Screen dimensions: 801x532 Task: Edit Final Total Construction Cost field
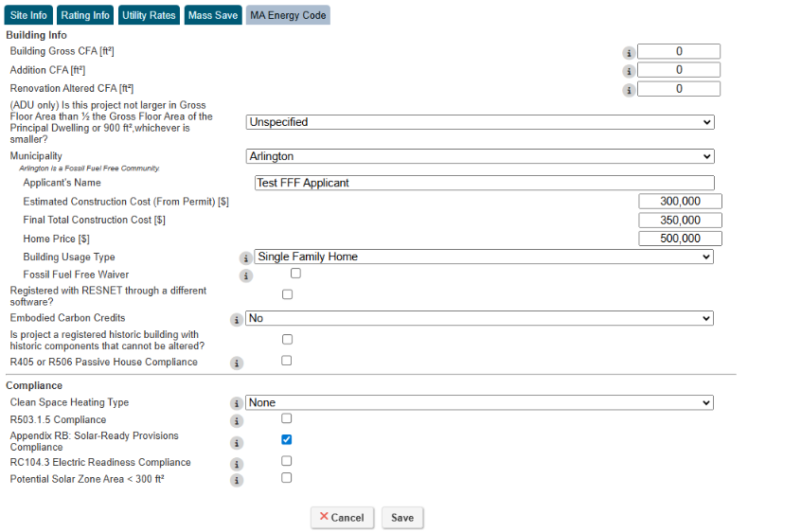coord(680,220)
